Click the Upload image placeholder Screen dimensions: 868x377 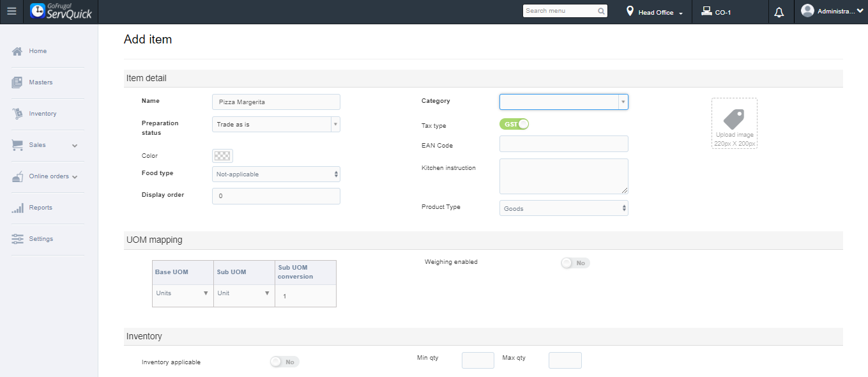(x=735, y=123)
